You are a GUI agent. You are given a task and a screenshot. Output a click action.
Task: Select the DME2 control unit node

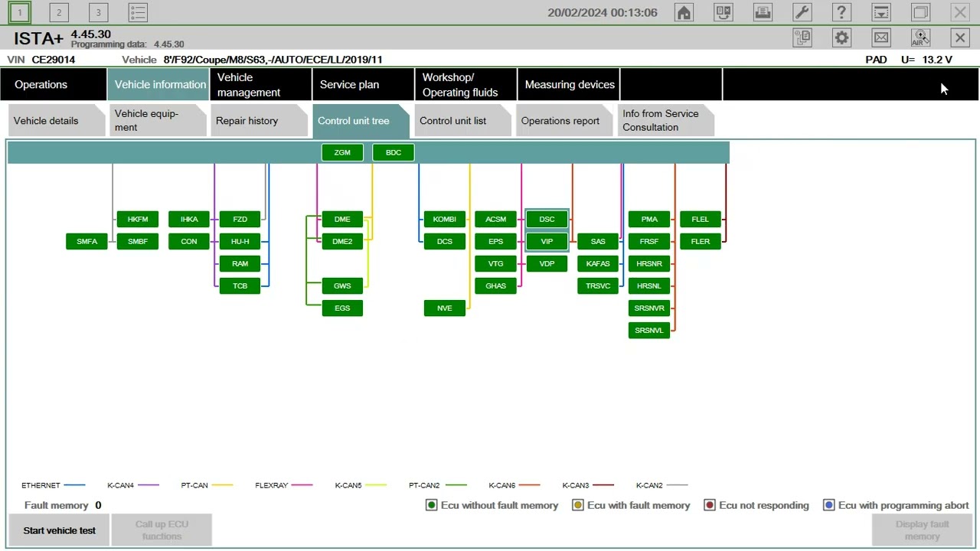[x=342, y=241]
